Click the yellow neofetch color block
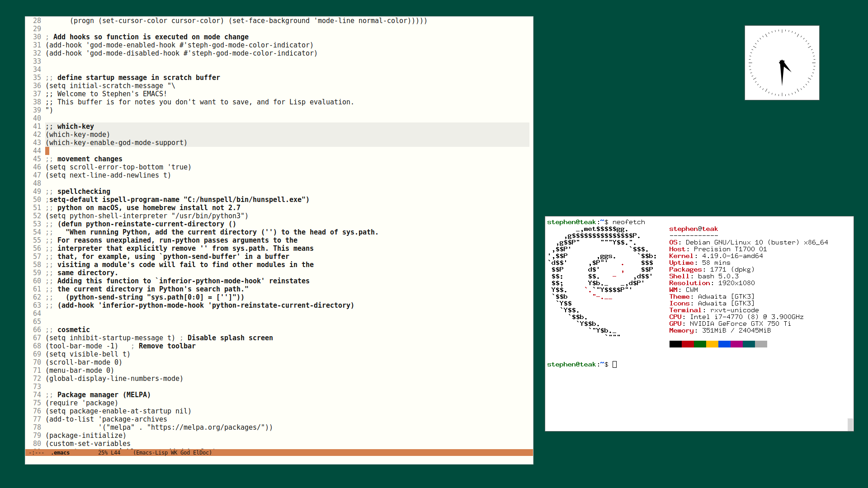The height and width of the screenshot is (488, 868). [712, 344]
